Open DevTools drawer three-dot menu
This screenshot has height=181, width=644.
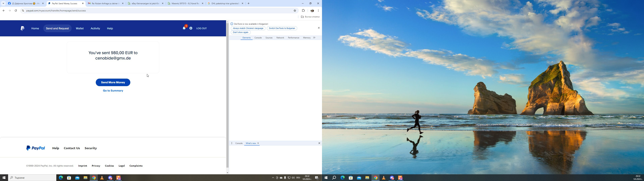(x=232, y=143)
